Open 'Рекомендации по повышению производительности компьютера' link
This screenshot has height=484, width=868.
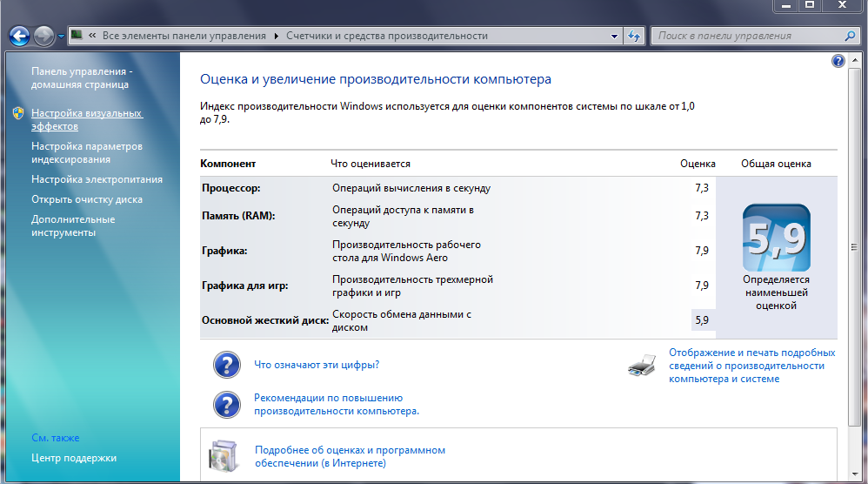pyautogui.click(x=337, y=405)
